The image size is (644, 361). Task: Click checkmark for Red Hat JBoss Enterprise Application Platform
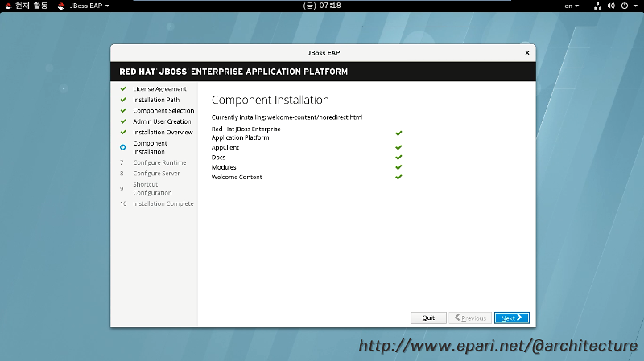pyautogui.click(x=398, y=133)
